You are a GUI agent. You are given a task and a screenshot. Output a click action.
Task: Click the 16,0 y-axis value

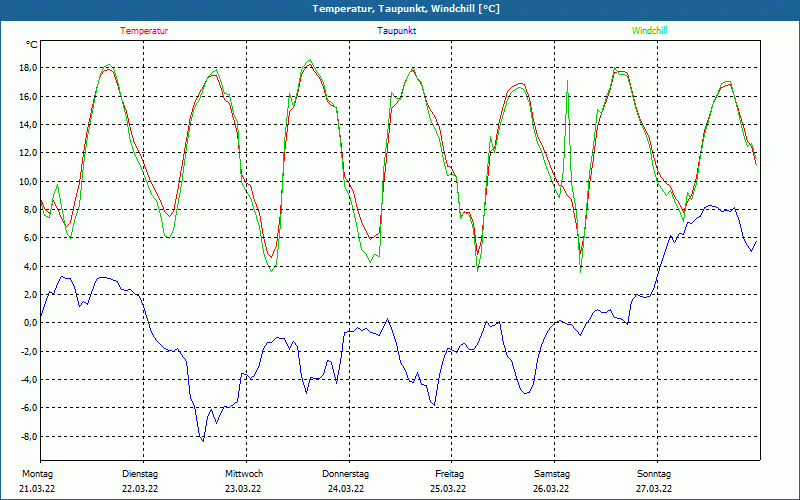pyautogui.click(x=27, y=96)
